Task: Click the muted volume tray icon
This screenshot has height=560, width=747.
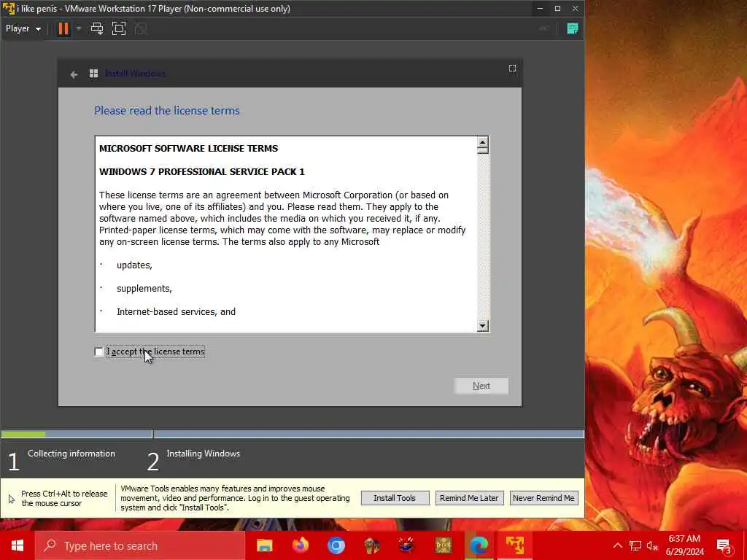Action: (x=653, y=545)
